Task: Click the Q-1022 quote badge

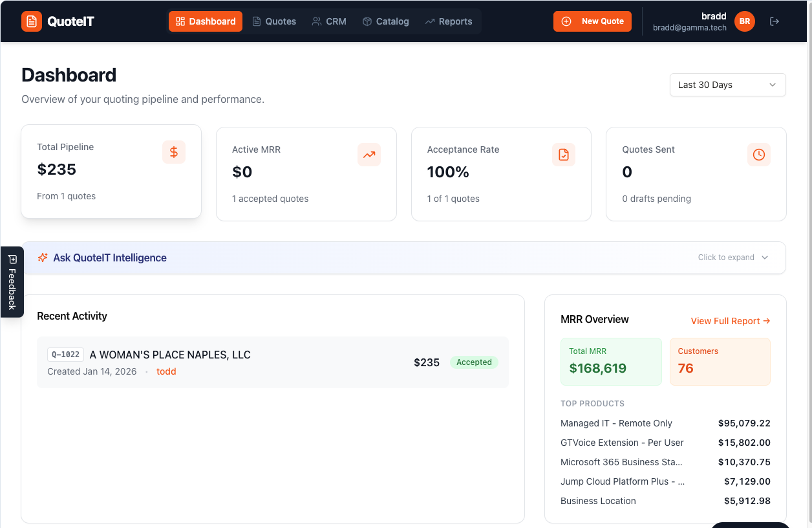Action: pos(65,355)
